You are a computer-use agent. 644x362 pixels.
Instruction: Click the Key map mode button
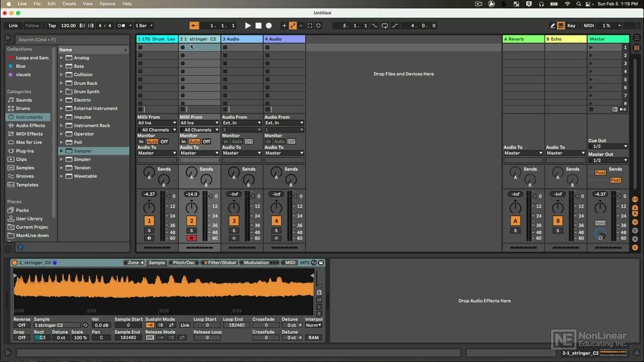572,26
